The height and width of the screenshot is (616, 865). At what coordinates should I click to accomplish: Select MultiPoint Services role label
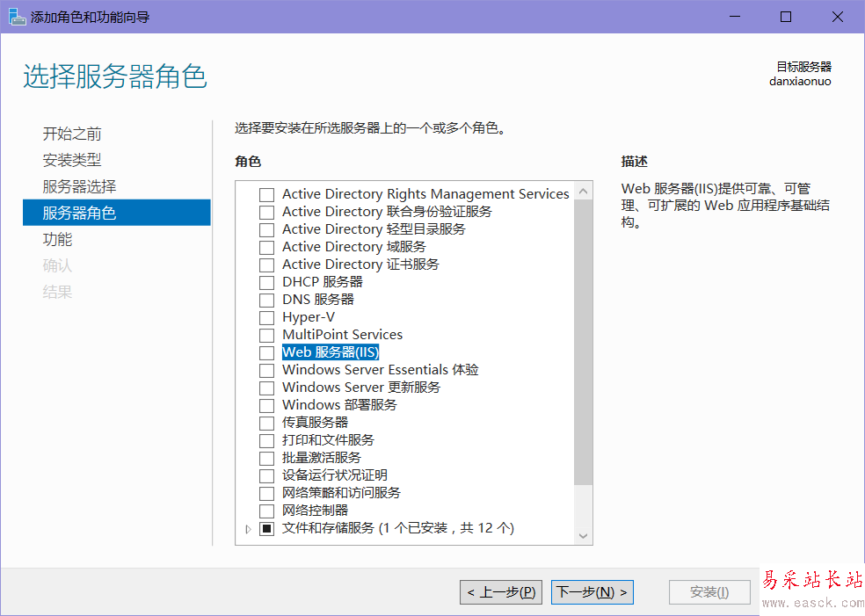tap(343, 335)
